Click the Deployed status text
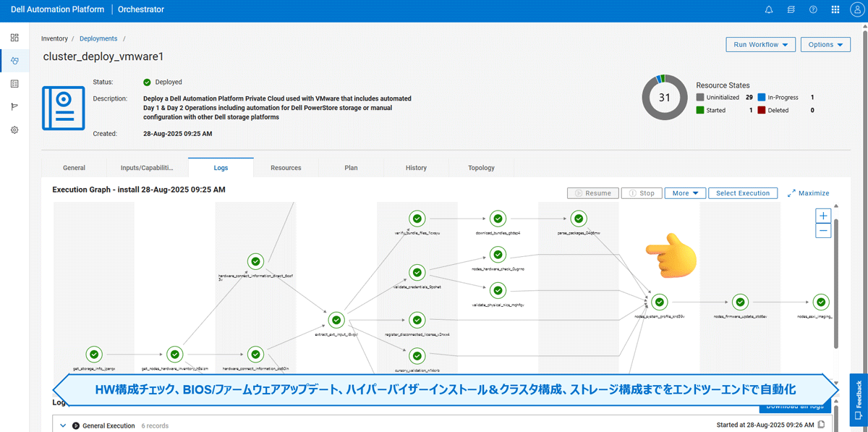The width and height of the screenshot is (868, 432). (x=169, y=82)
